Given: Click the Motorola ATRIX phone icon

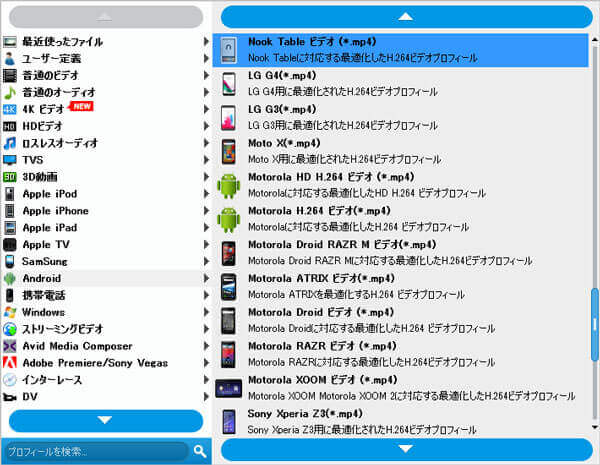Looking at the screenshot, I should (229, 287).
